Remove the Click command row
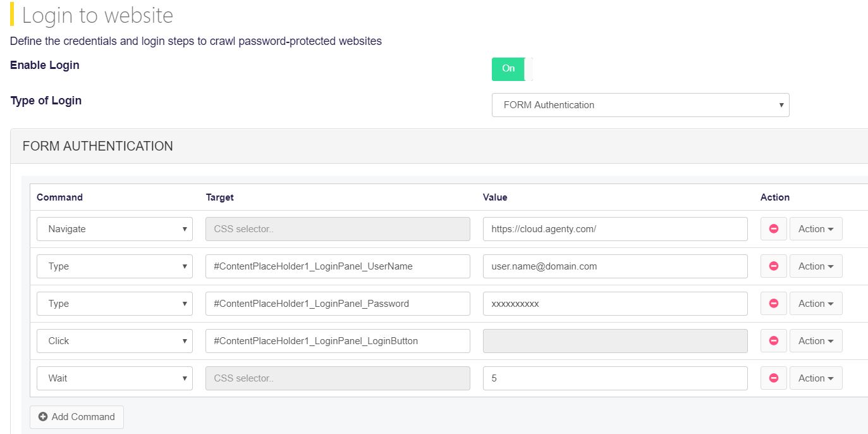Image resolution: width=868 pixels, height=434 pixels. (773, 341)
